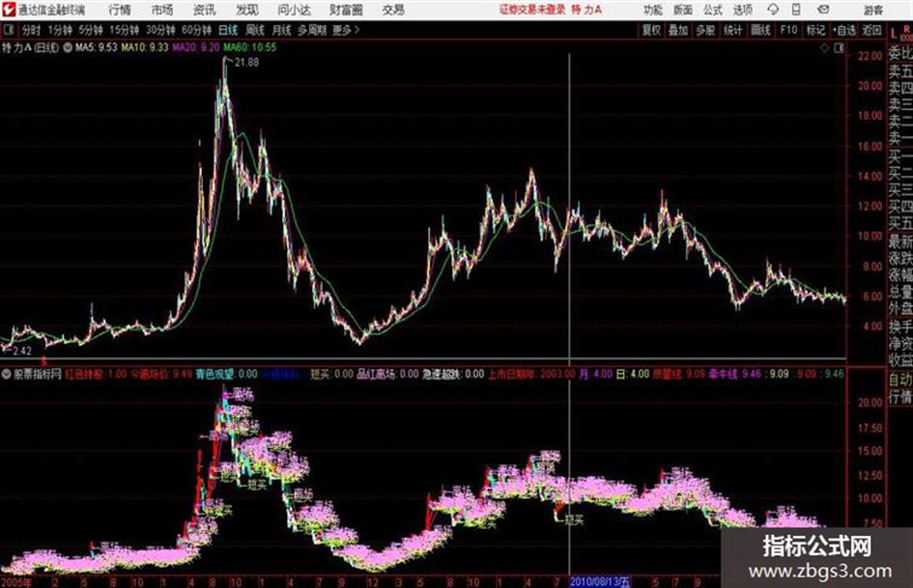Click the 证券交易未登录 login link
The width and height of the screenshot is (913, 588).
click(531, 10)
